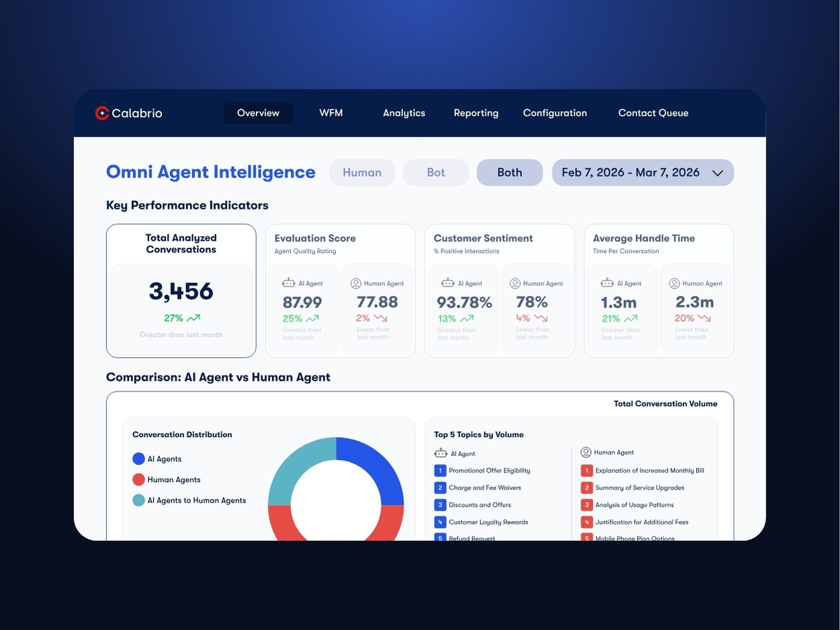The image size is (840, 630).
Task: Click the Explanation of Increased Monthly Bill topic
Action: [649, 471]
